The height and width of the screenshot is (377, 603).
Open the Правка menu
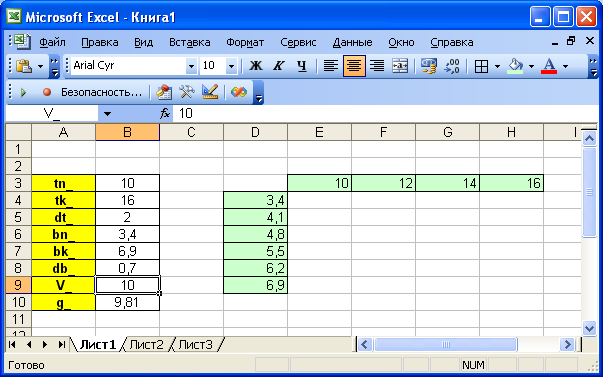click(x=100, y=42)
